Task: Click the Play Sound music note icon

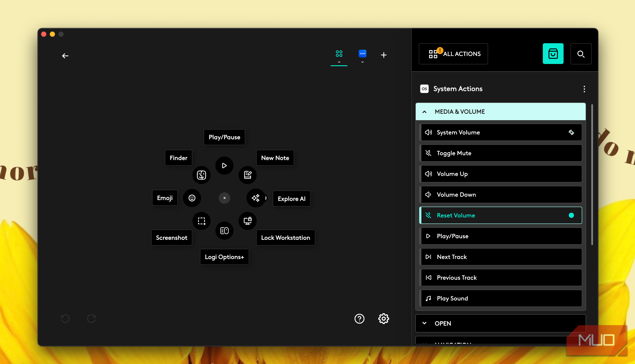Action: coord(428,298)
